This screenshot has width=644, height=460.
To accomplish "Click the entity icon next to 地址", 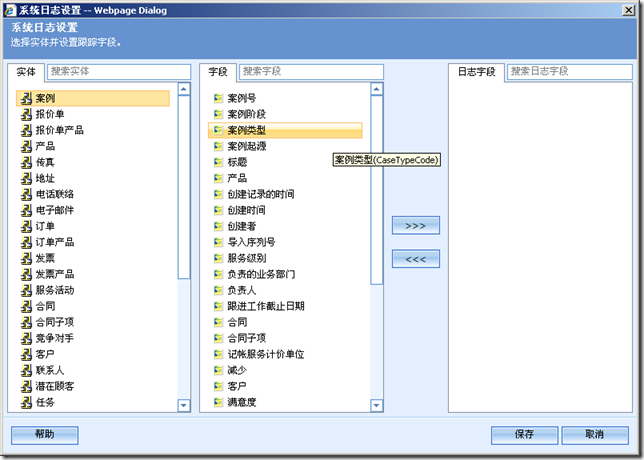I will (x=26, y=178).
